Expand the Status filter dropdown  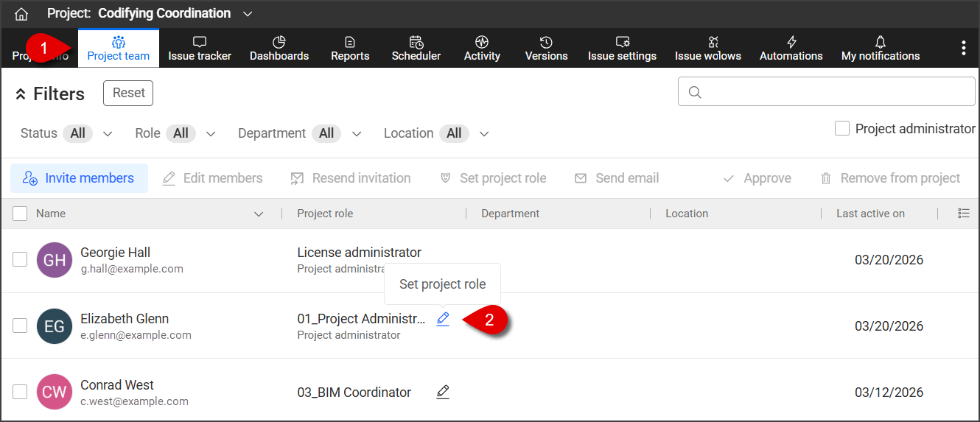point(108,134)
